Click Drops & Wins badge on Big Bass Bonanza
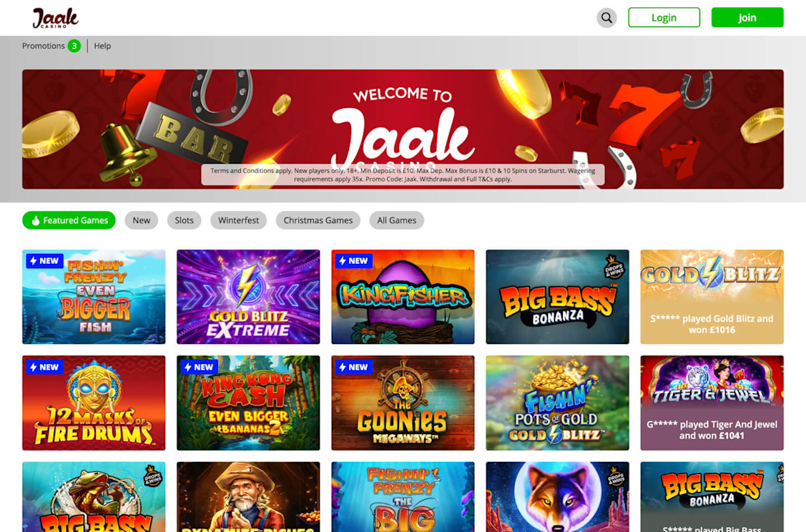This screenshot has width=806, height=532. click(613, 267)
